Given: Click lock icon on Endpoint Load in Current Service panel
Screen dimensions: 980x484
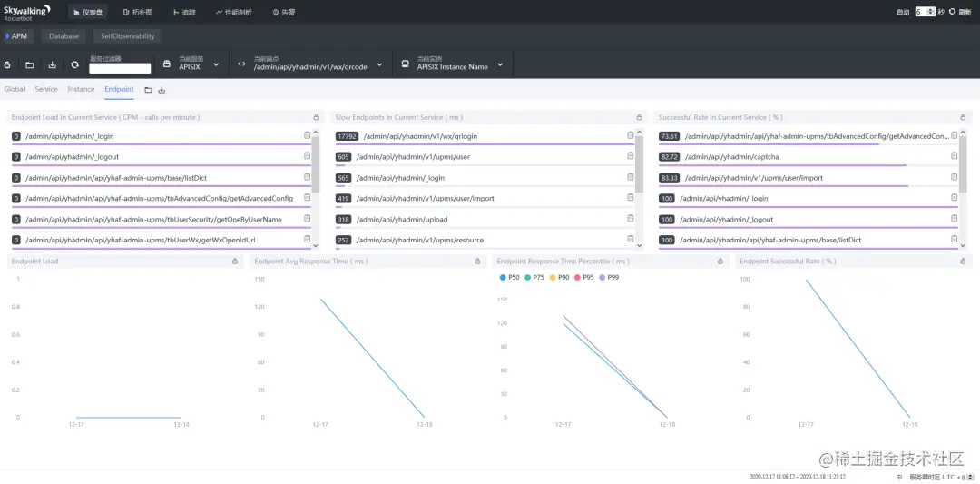Looking at the screenshot, I should click(x=317, y=117).
